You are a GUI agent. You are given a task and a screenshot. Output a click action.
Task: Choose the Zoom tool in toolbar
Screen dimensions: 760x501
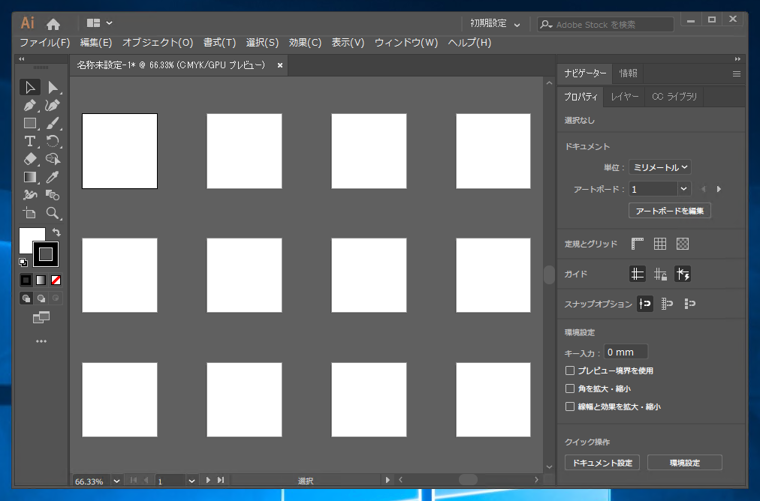click(x=53, y=214)
